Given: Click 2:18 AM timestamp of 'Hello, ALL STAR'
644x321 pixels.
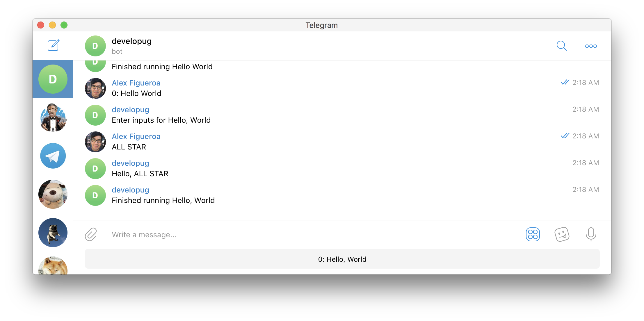Looking at the screenshot, I should tap(586, 163).
